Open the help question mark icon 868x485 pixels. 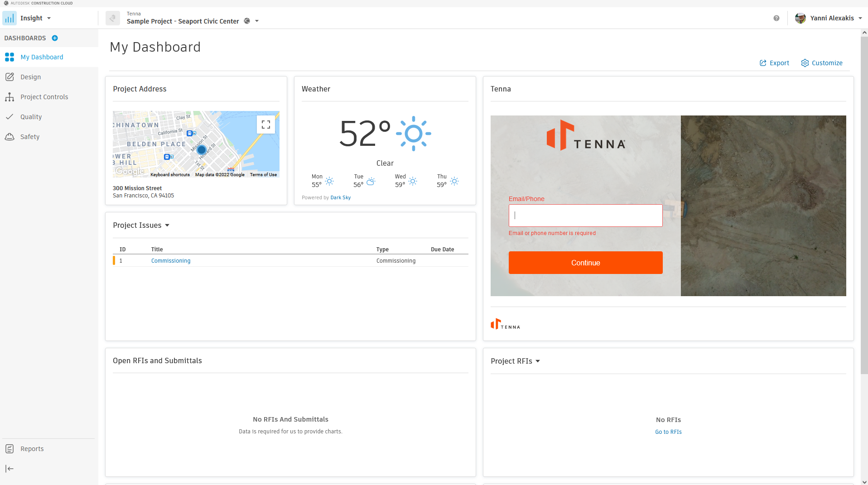(x=776, y=18)
